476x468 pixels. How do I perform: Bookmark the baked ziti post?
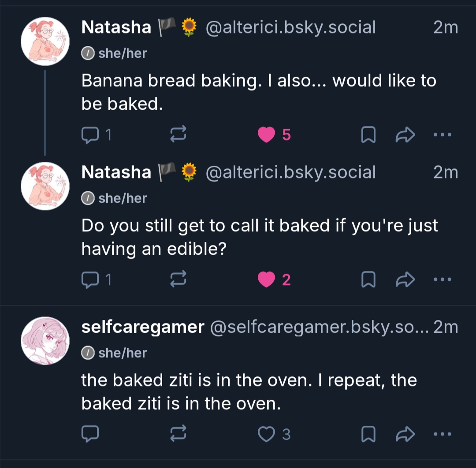[368, 435]
